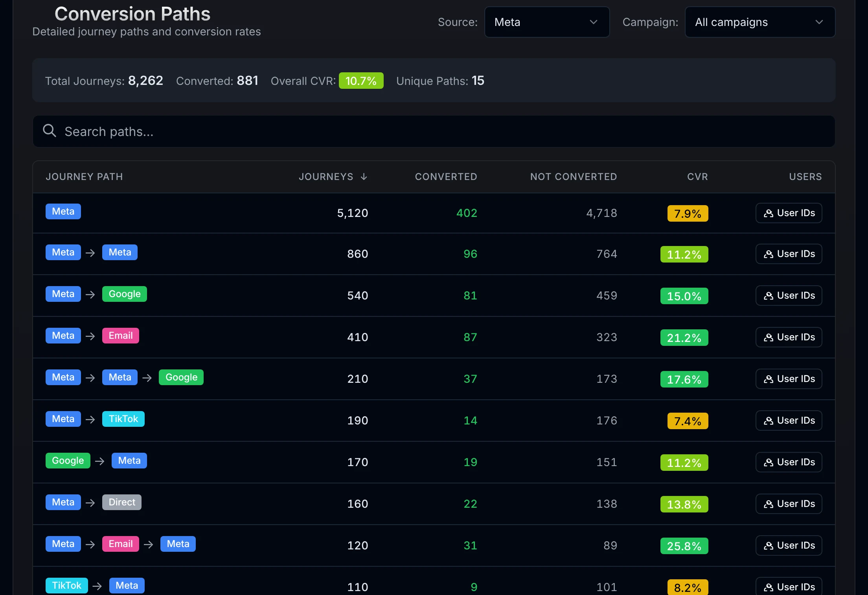This screenshot has height=595, width=868.
Task: Click the 13.8% CVR badge
Action: coord(684,504)
